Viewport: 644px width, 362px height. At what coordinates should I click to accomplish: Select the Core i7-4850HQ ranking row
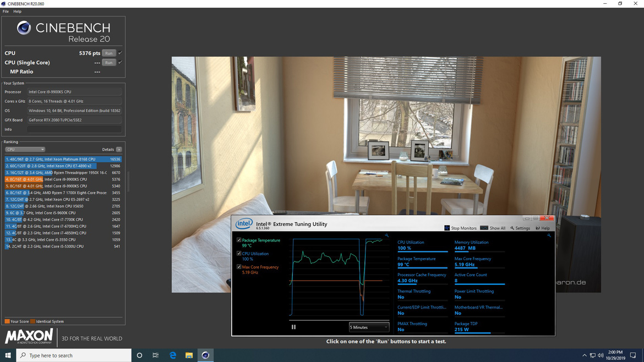63,233
